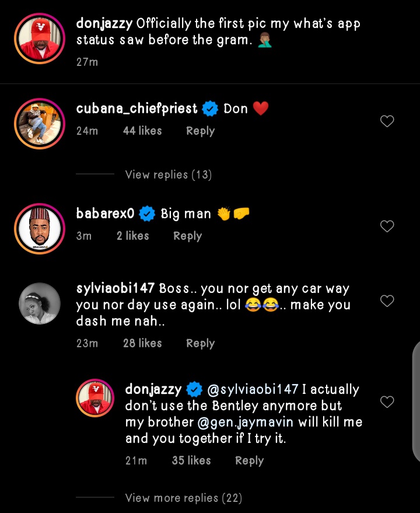Open the @sylviaobi147 mention in reply
420x513 pixels.
click(x=253, y=389)
